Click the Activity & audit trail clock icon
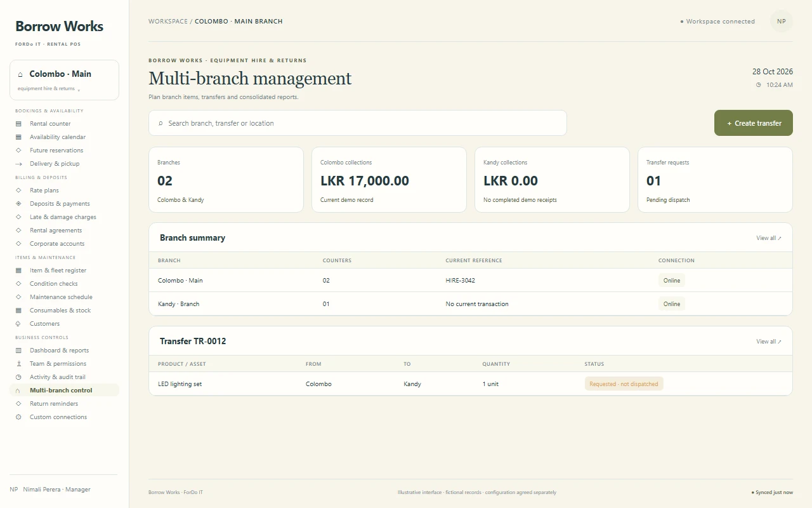 (x=18, y=377)
